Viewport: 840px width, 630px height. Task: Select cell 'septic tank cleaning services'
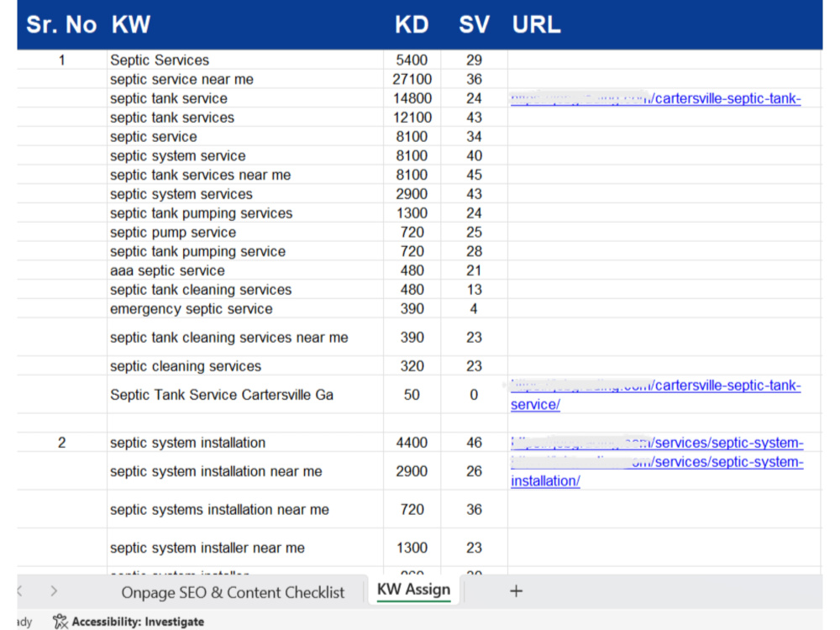click(x=245, y=290)
